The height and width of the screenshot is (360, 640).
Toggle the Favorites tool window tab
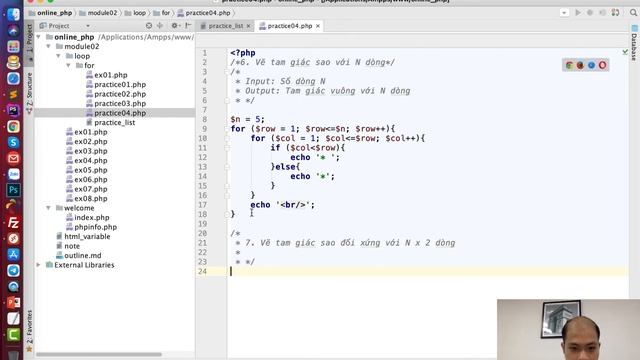[x=29, y=330]
